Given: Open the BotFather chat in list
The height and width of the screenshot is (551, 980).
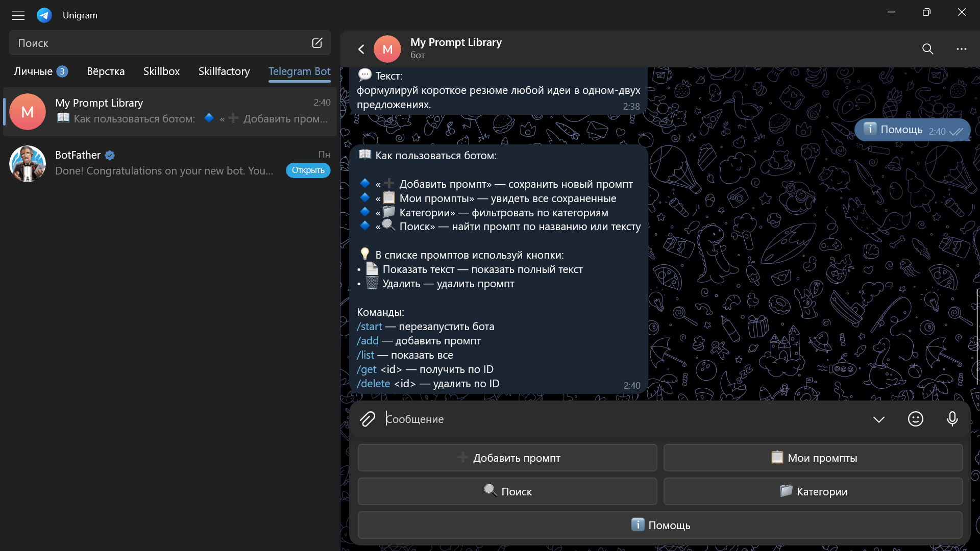Looking at the screenshot, I should (x=163, y=163).
